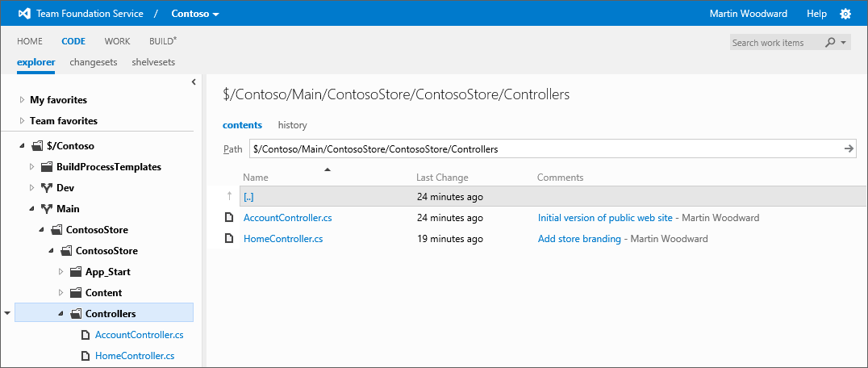868x368 pixels.
Task: Switch to shelvesets tab
Action: [153, 62]
